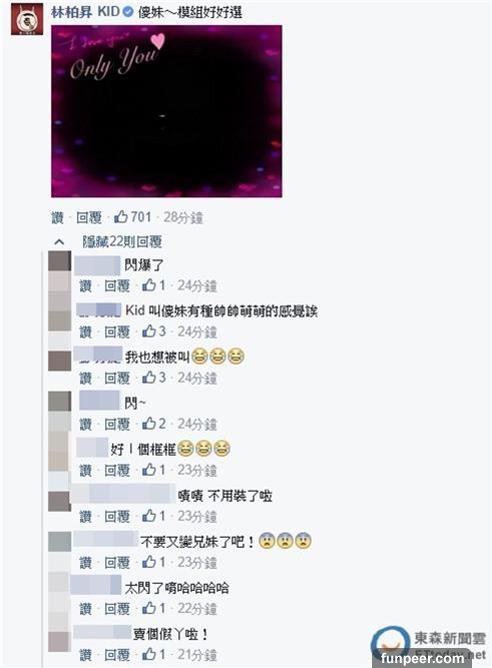The image size is (492, 668).
Task: Click 讚 on the Kid 叫傻妹 reply
Action: 86,331
